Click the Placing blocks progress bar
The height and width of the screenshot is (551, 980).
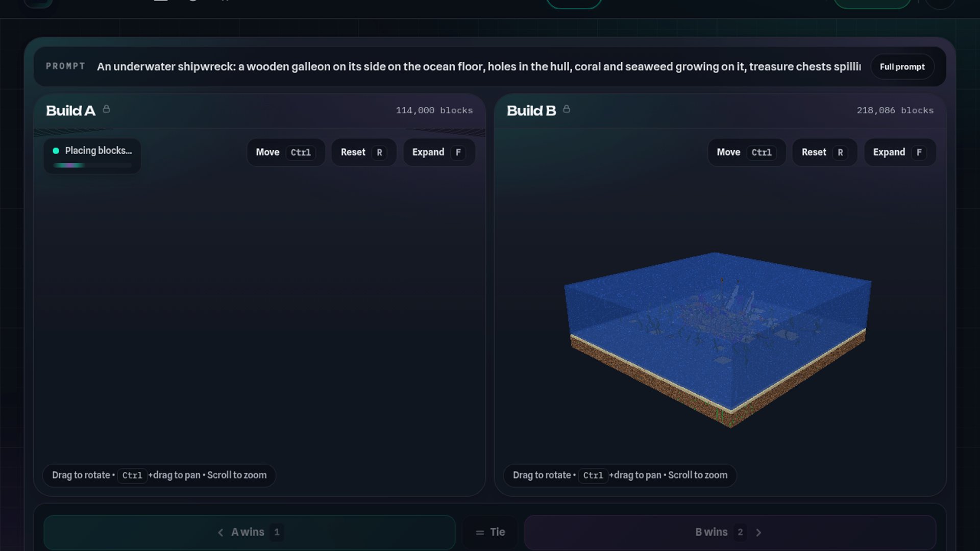(92, 165)
